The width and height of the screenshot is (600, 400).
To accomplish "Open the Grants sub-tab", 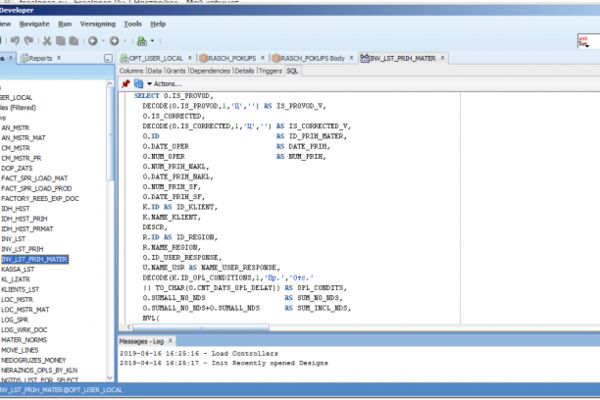I will tap(176, 71).
